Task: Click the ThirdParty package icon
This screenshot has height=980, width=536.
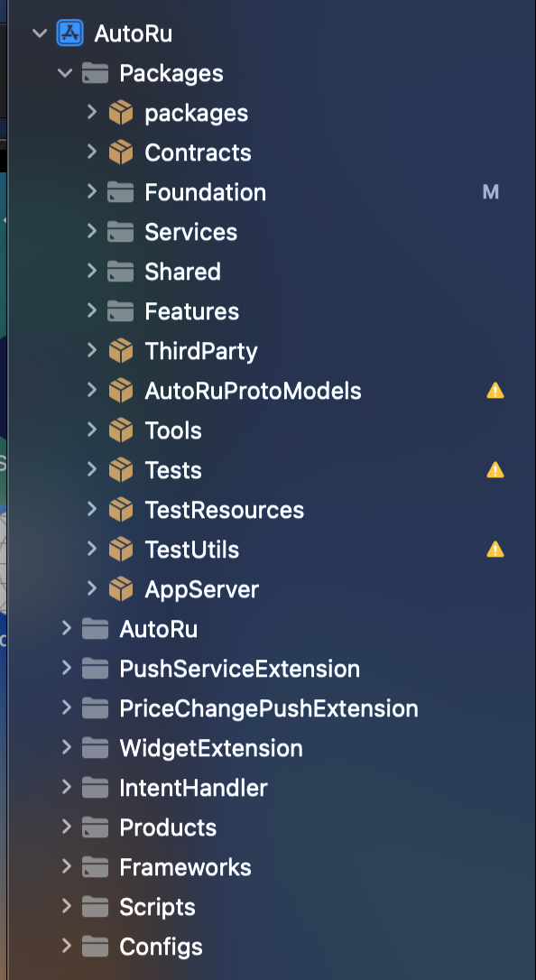Action: click(121, 351)
